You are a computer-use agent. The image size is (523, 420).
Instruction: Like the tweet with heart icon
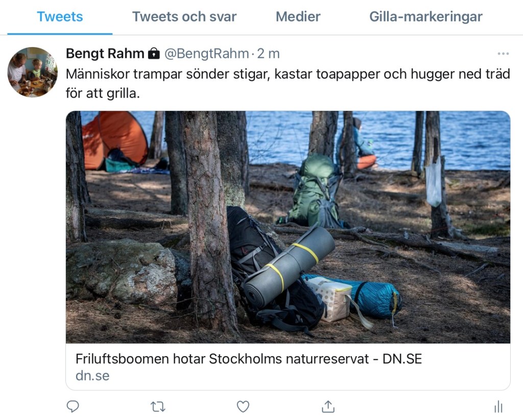(243, 407)
